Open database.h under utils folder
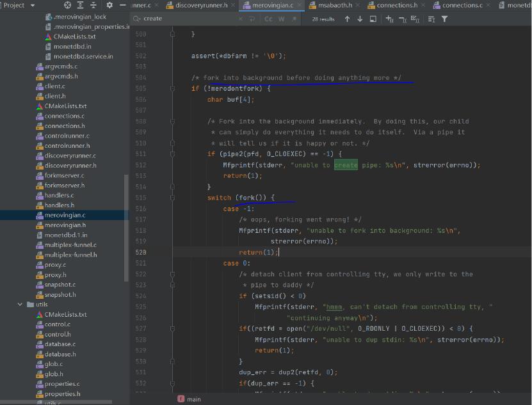532x405 pixels. pos(60,354)
